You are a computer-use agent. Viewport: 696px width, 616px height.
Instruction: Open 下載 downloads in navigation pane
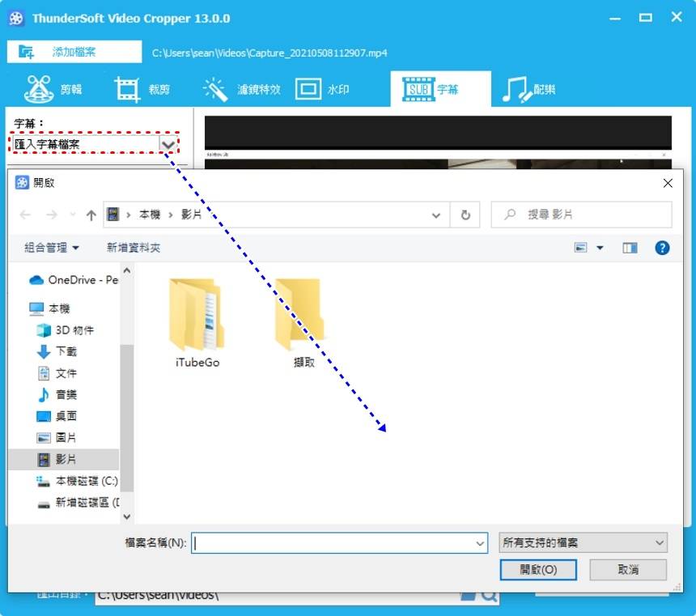point(57,351)
